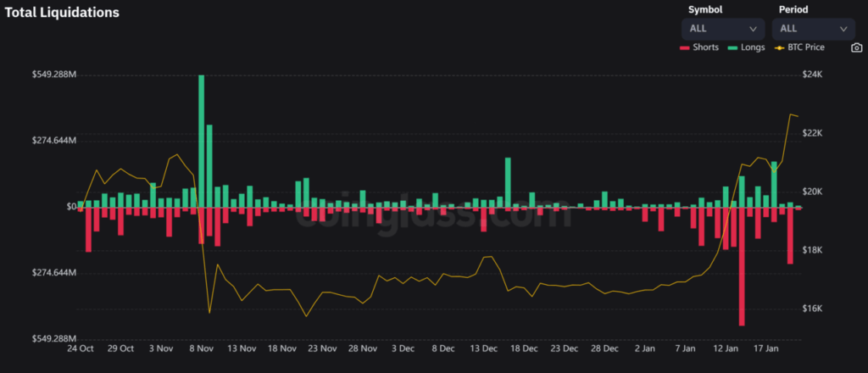Click the 12 Jan date label
This screenshot has height=373, width=868.
pyautogui.click(x=726, y=348)
